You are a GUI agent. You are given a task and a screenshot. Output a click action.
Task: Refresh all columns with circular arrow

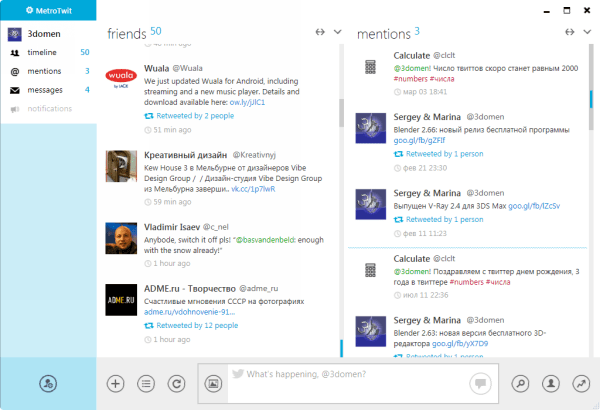(176, 384)
